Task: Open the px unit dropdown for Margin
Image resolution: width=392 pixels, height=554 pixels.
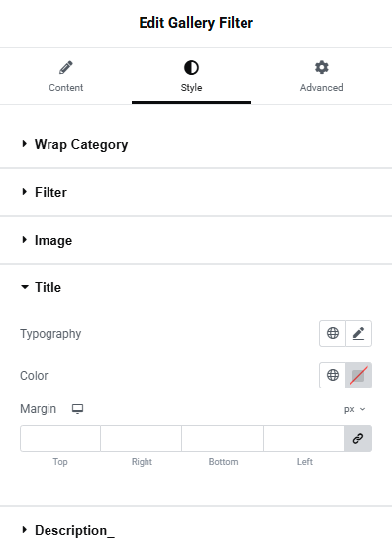Action: 355,409
